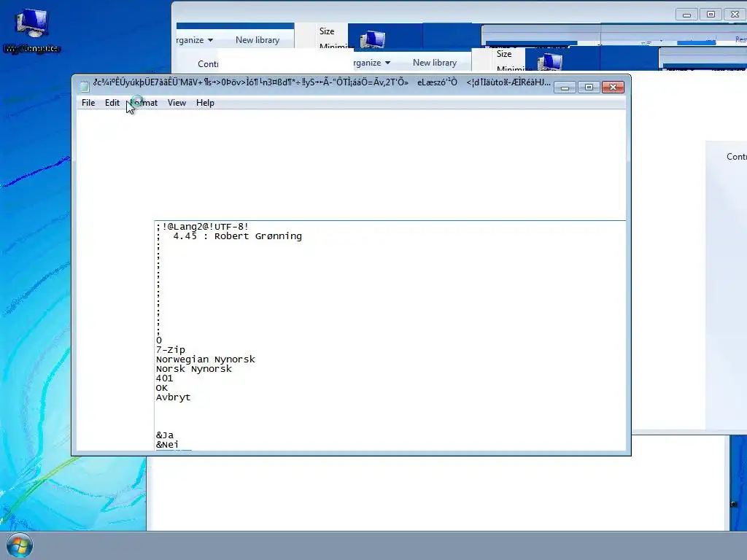The width and height of the screenshot is (747, 560).
Task: Close the Notepad window
Action: pos(613,87)
